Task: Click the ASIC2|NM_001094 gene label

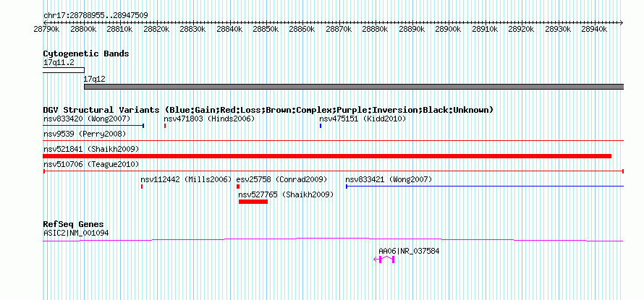Action: 76,233
